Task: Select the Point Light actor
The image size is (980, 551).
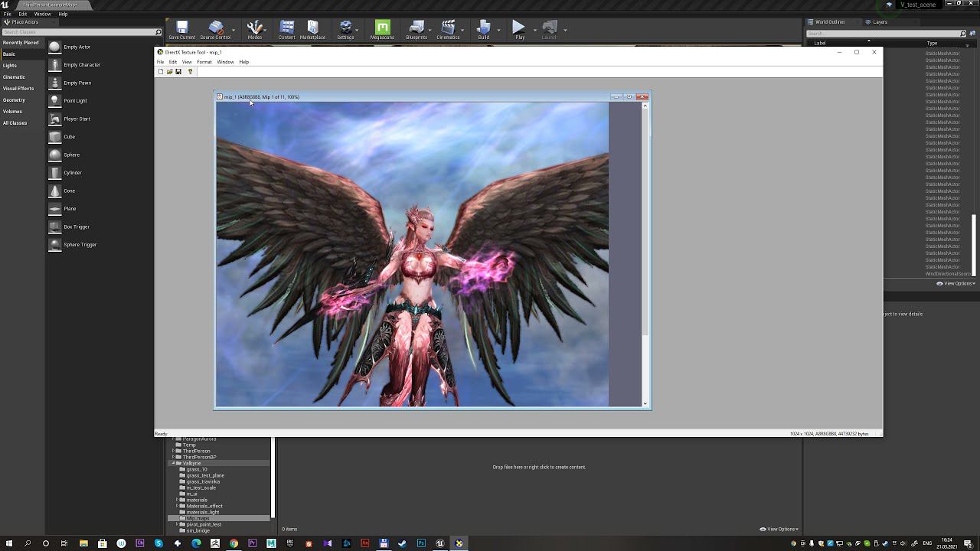Action: (x=75, y=101)
